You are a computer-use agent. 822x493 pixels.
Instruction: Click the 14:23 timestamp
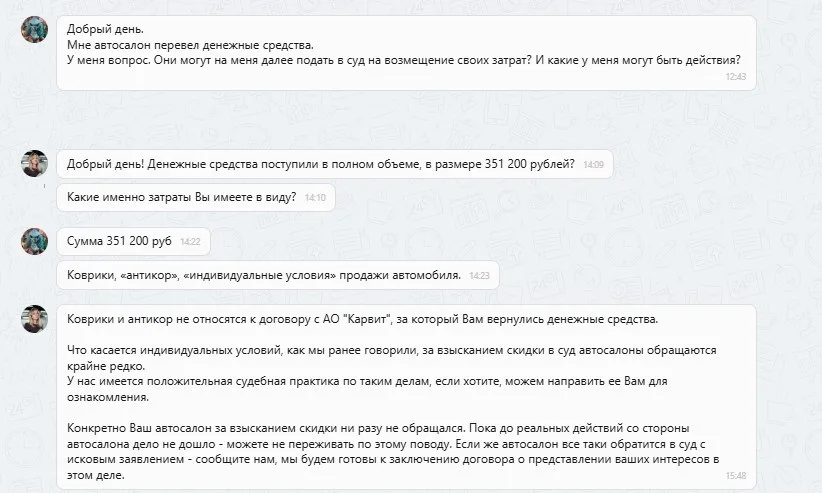[x=479, y=276]
